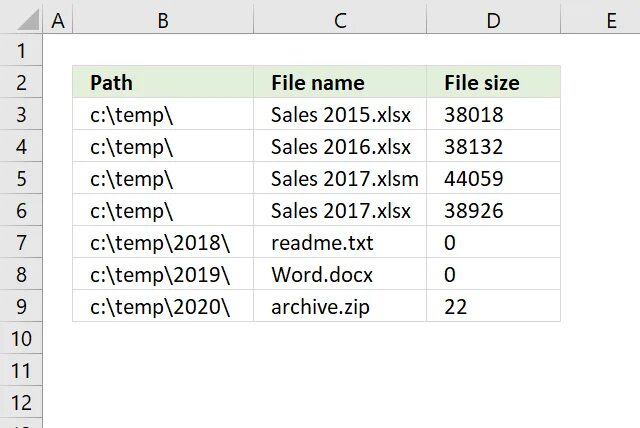Viewport: 640px width, 428px height.
Task: Select column E header
Action: [x=610, y=18]
